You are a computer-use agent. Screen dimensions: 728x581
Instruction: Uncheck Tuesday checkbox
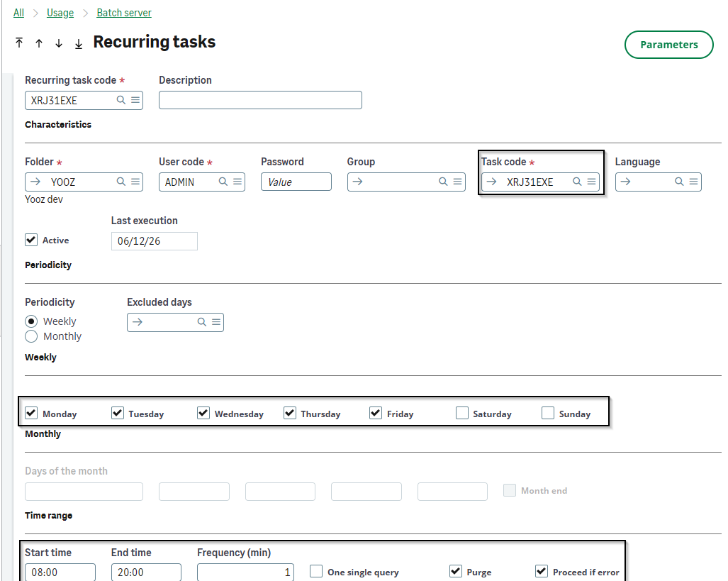(118, 413)
